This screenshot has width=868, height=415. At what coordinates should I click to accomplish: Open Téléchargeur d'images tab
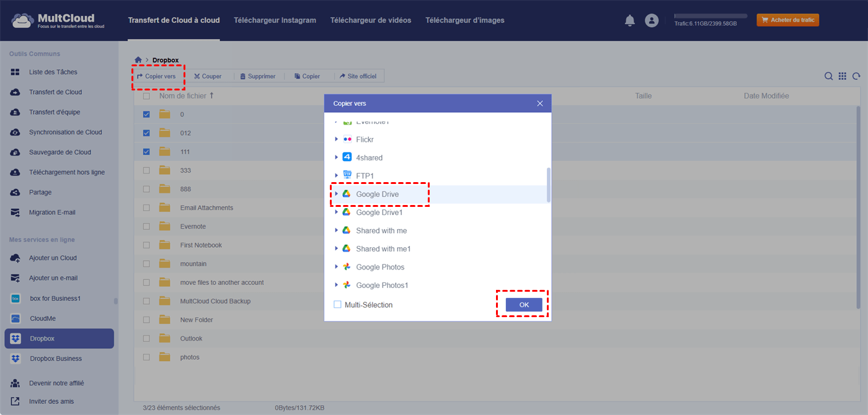[x=465, y=20]
